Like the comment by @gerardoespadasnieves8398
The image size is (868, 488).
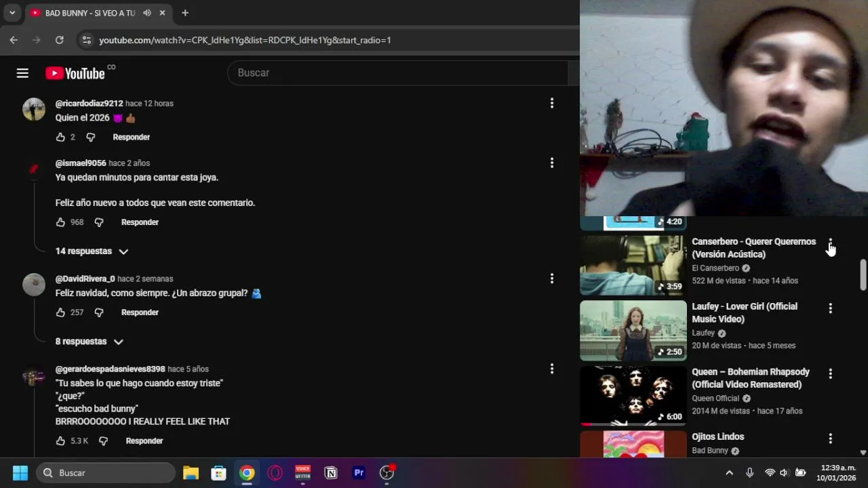[60, 441]
